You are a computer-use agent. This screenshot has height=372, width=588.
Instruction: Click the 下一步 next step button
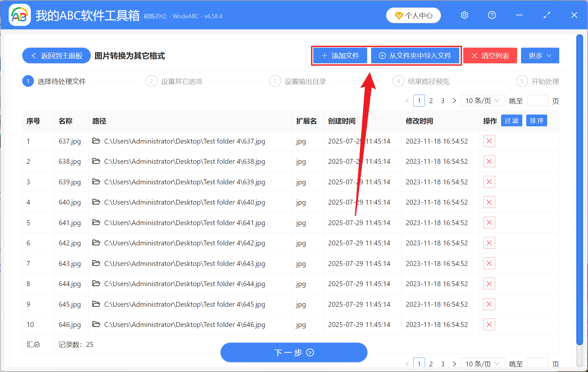click(294, 352)
